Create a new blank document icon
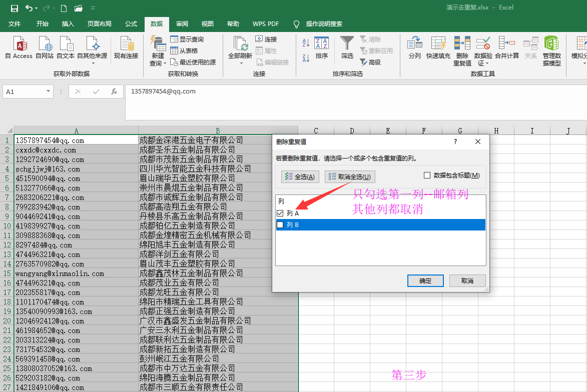The width and height of the screenshot is (587, 392). click(64, 8)
